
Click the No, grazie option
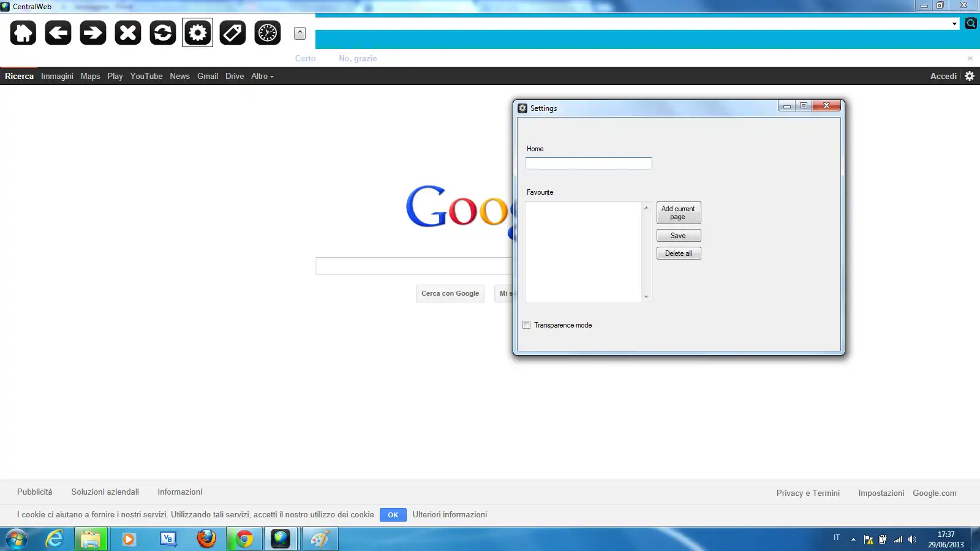pyautogui.click(x=358, y=58)
